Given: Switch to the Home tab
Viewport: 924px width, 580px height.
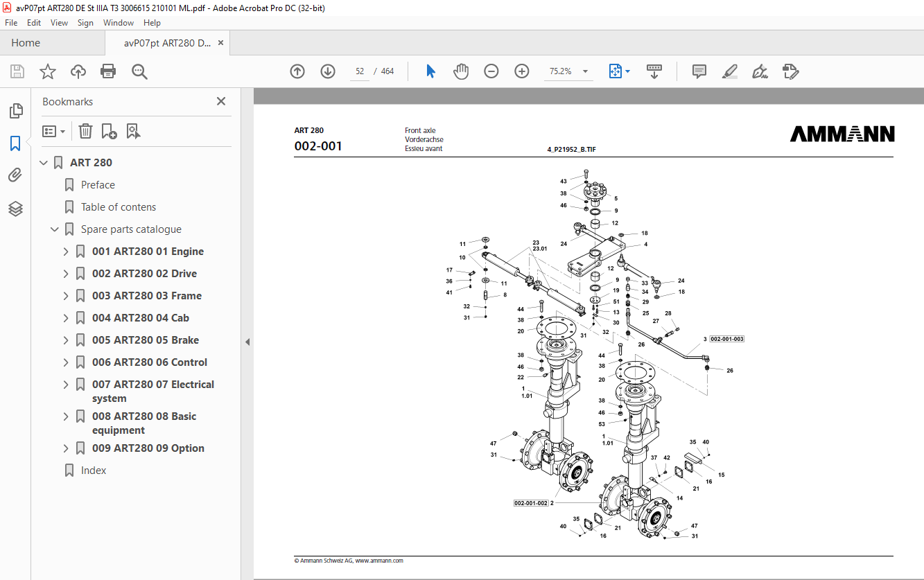Looking at the screenshot, I should point(26,43).
